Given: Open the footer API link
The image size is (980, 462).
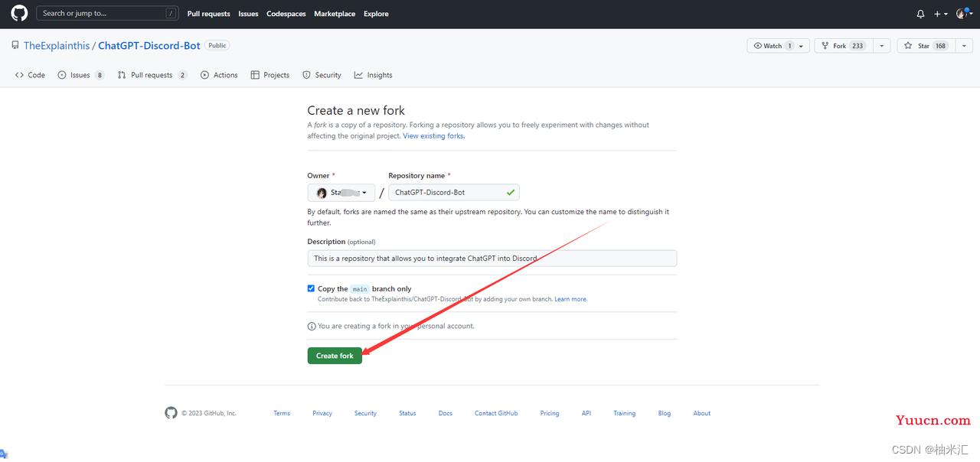Looking at the screenshot, I should (586, 413).
